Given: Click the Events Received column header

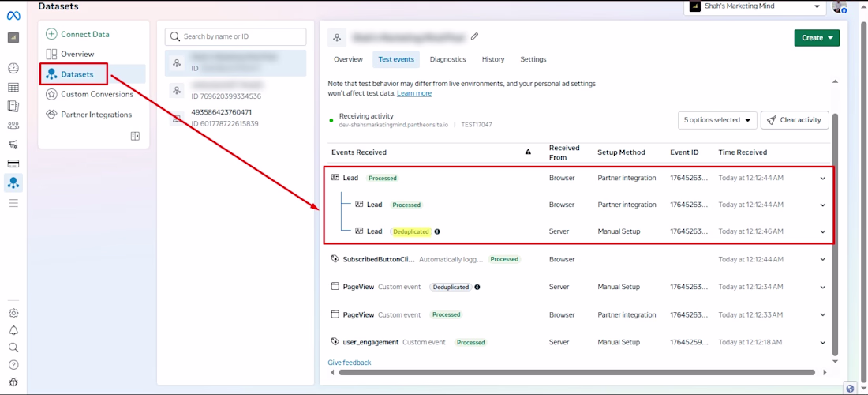Looking at the screenshot, I should (359, 152).
